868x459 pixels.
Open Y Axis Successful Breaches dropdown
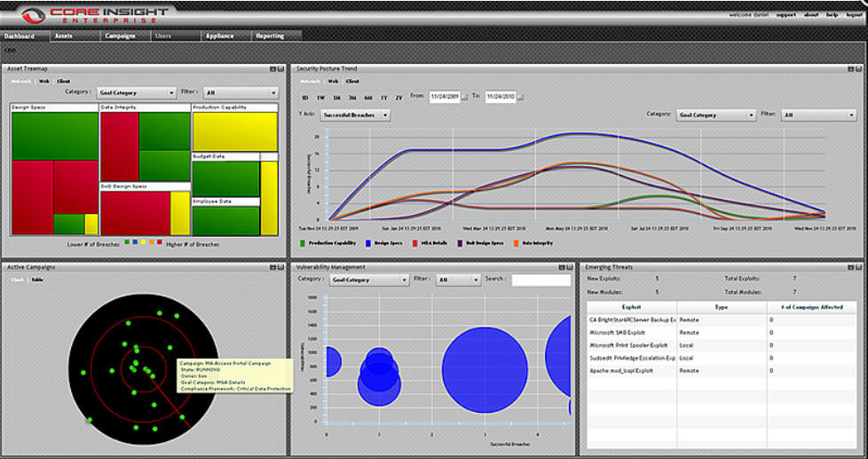355,115
